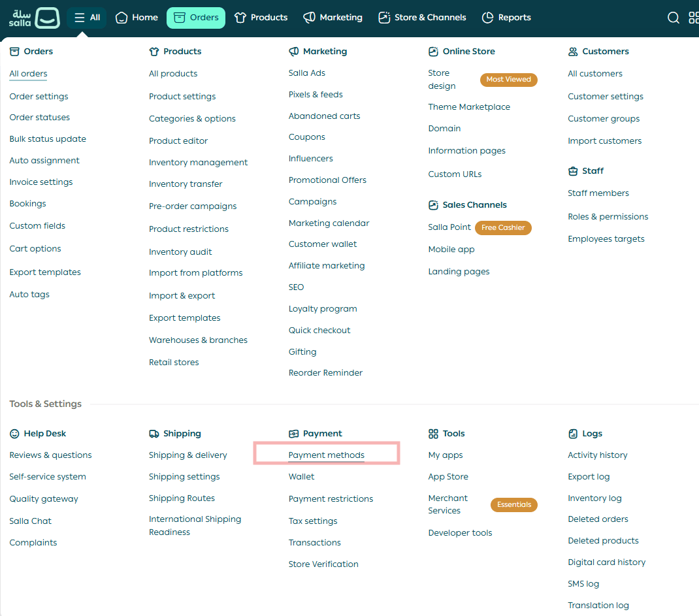Go to Loyalty program
699x616 pixels.
click(x=323, y=308)
